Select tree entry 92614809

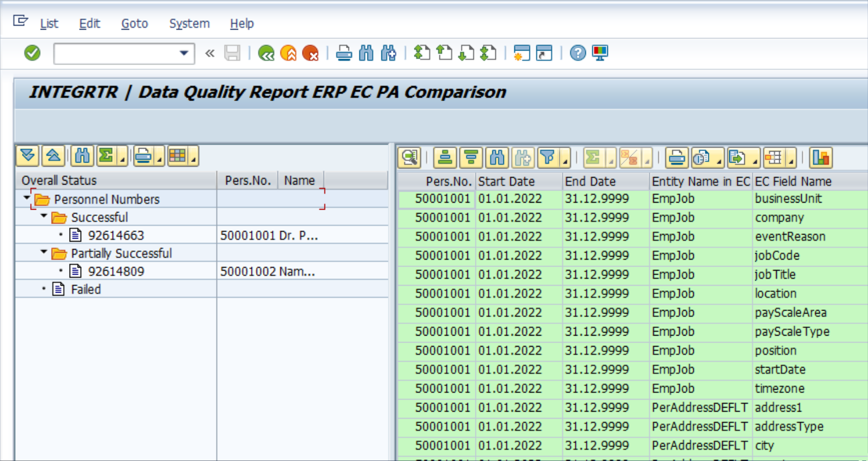click(116, 271)
